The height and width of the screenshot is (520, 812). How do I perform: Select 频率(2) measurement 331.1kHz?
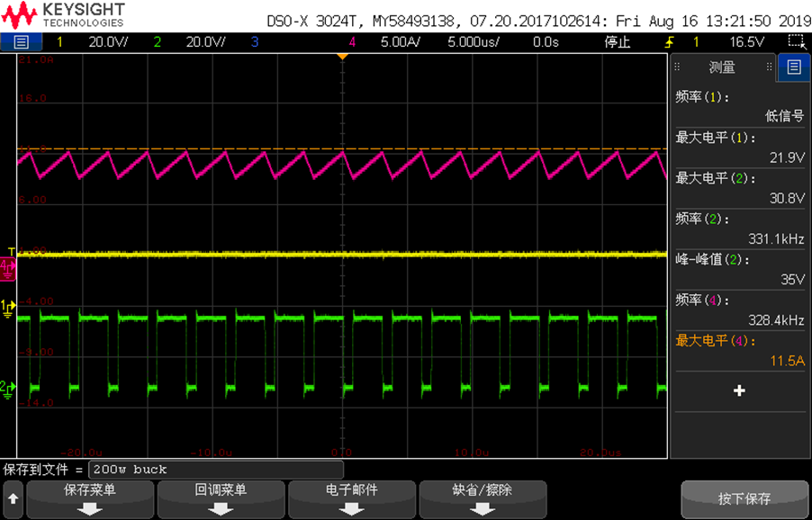[740, 229]
